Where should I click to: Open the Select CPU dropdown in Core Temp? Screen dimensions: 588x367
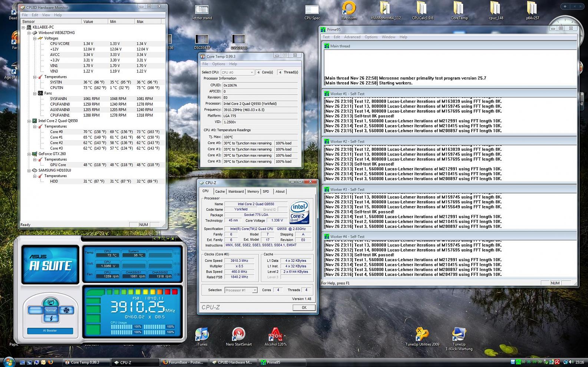238,72
